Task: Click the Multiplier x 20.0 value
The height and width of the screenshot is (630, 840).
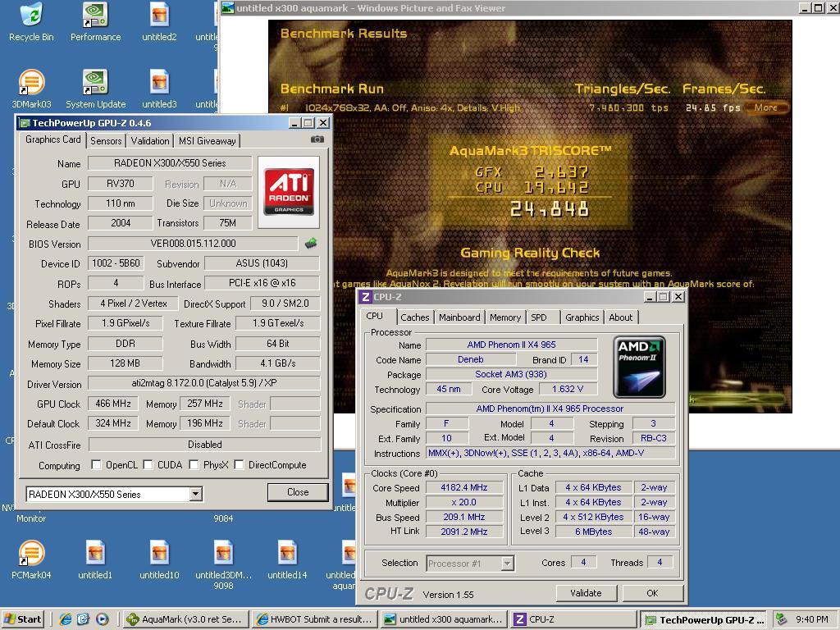Action: tap(464, 503)
